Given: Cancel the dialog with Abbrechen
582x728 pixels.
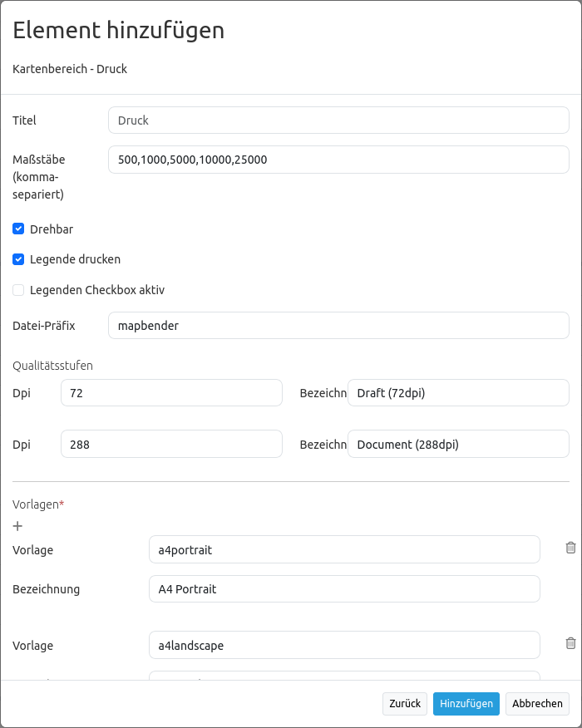Looking at the screenshot, I should click(x=537, y=703).
